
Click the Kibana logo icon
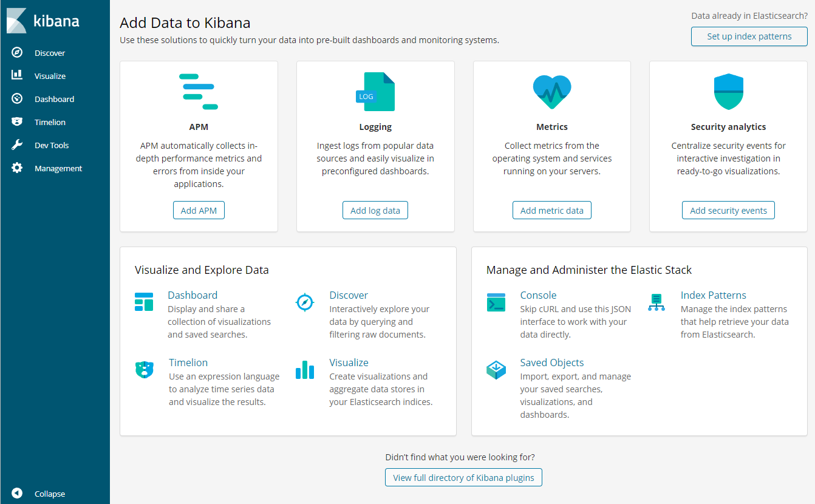[17, 21]
